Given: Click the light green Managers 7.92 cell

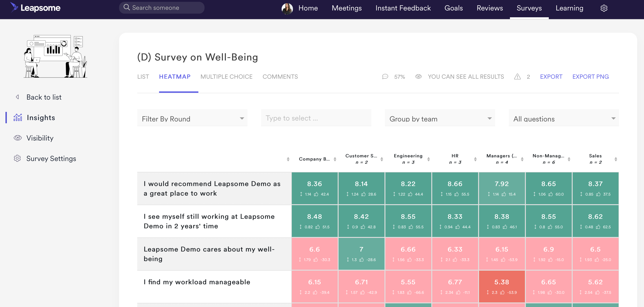Looking at the screenshot, I should click(502, 188).
